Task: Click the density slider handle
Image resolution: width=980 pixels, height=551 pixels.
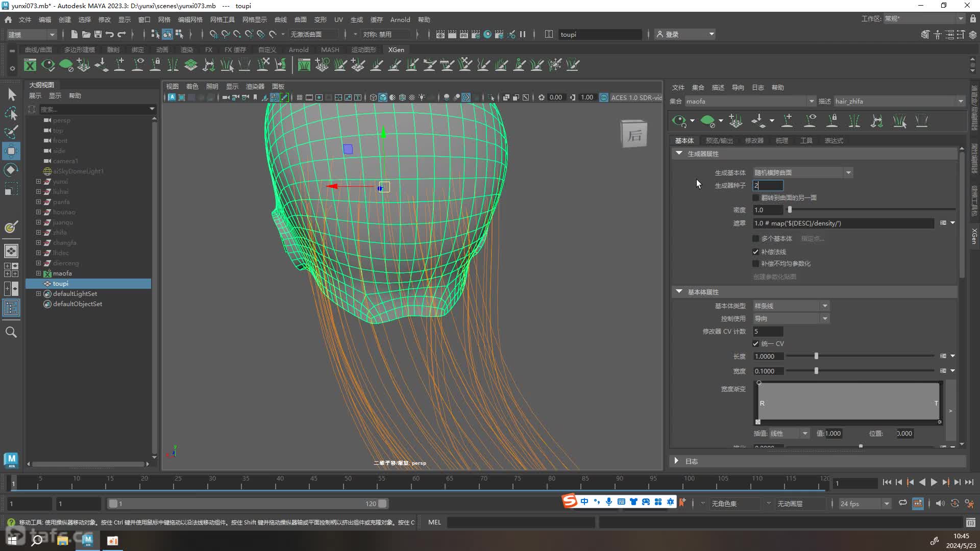Action: click(x=790, y=210)
